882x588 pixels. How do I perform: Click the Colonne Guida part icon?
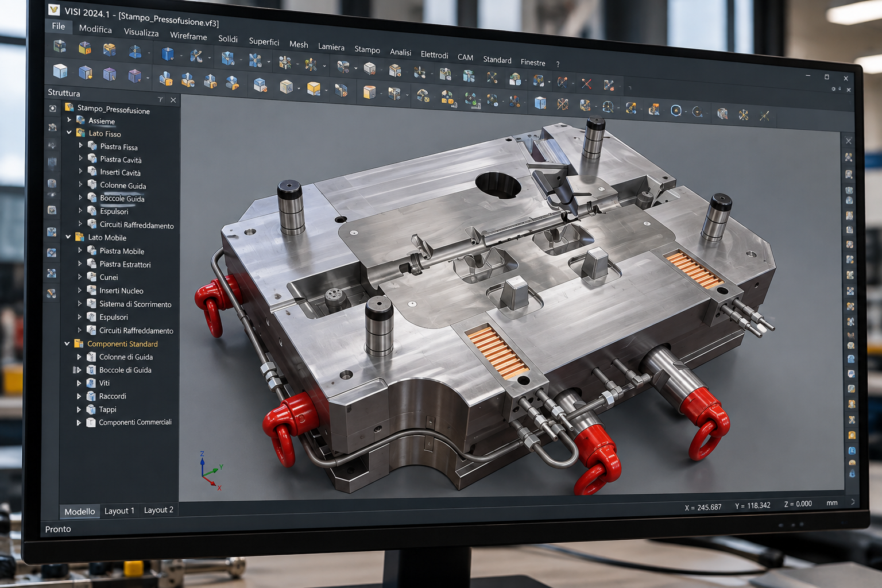tap(92, 184)
